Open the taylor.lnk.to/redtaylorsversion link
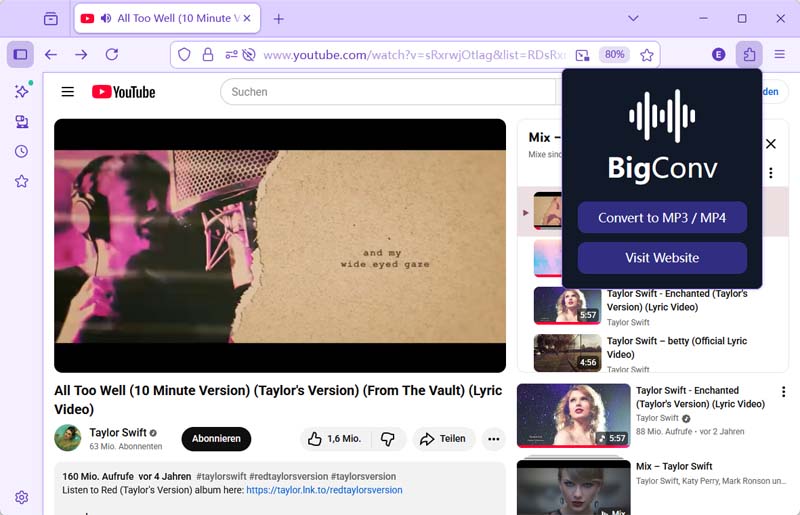The width and height of the screenshot is (800, 515). click(x=324, y=490)
